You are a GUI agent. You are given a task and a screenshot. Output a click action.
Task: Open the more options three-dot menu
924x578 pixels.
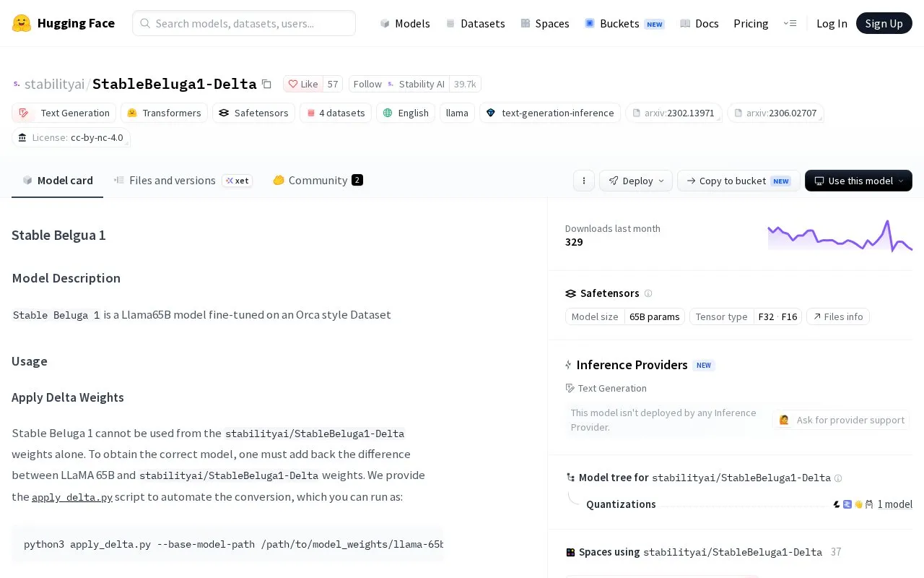tap(583, 181)
